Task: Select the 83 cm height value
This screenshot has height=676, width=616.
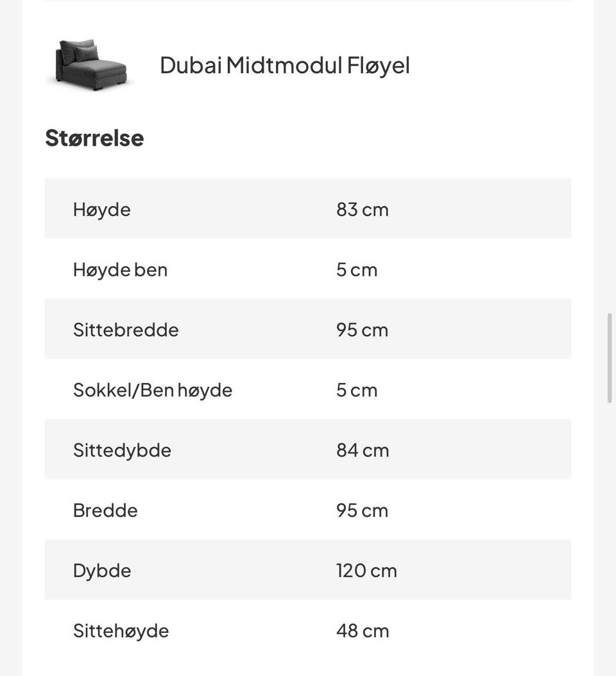Action: (363, 210)
